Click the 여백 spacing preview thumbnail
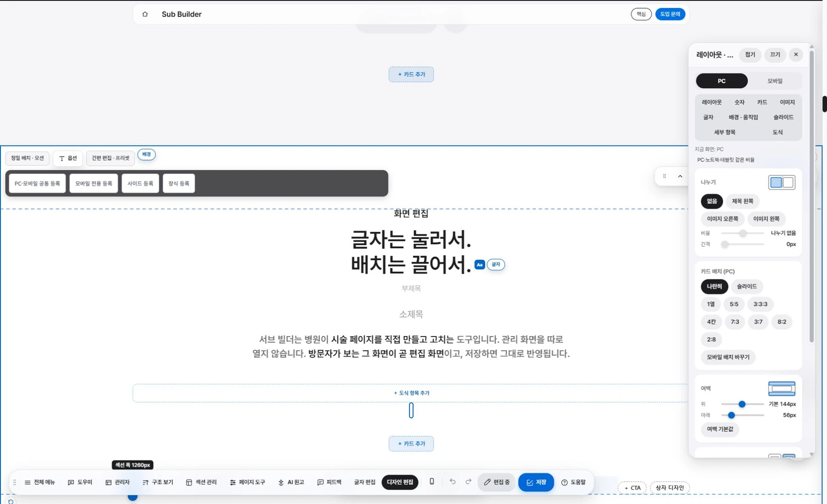 point(782,389)
